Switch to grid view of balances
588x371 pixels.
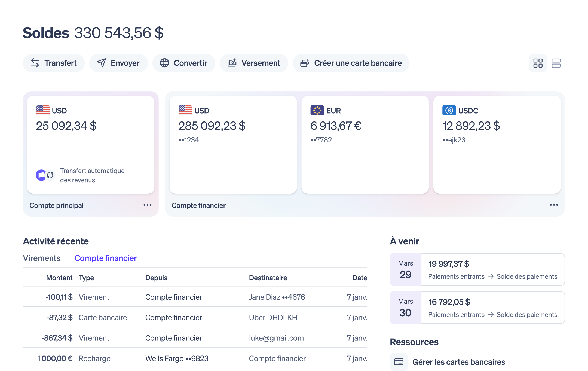(537, 63)
